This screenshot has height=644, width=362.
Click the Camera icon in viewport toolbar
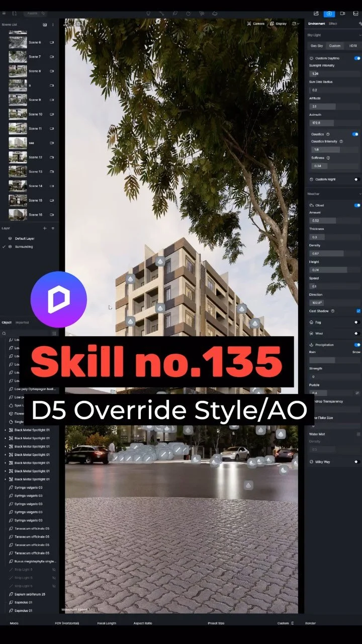(x=249, y=24)
